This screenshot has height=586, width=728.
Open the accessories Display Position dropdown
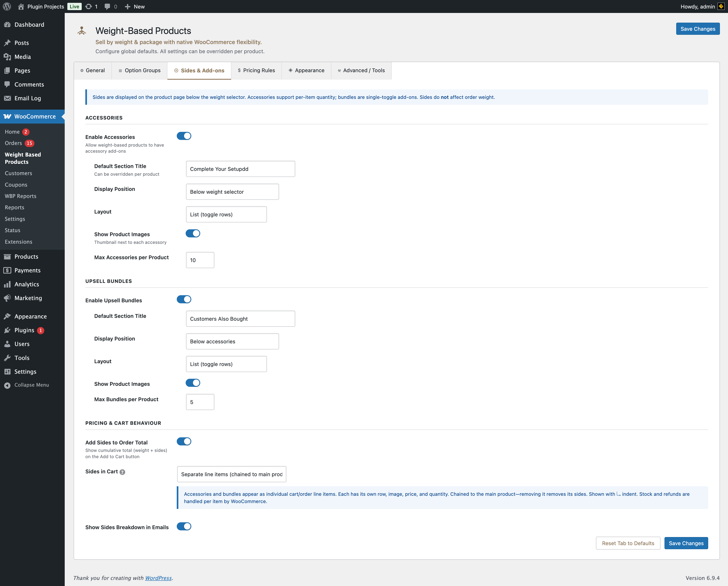click(x=232, y=191)
